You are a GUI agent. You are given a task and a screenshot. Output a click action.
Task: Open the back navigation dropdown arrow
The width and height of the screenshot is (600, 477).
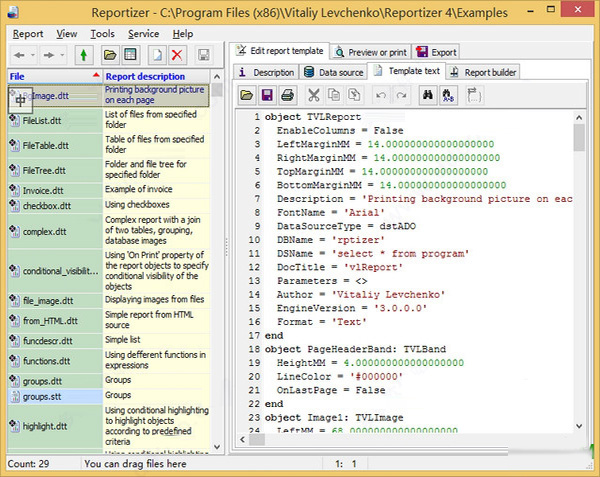[34, 54]
